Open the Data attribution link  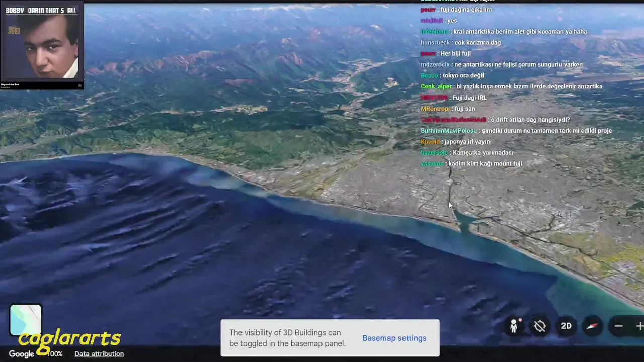(x=99, y=354)
